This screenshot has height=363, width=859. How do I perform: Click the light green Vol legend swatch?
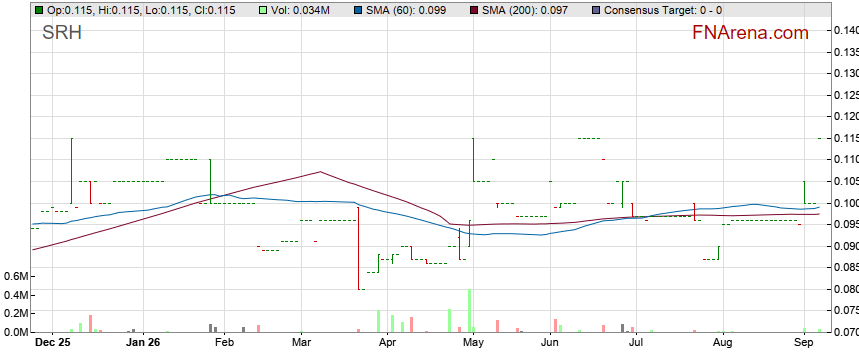(x=263, y=10)
